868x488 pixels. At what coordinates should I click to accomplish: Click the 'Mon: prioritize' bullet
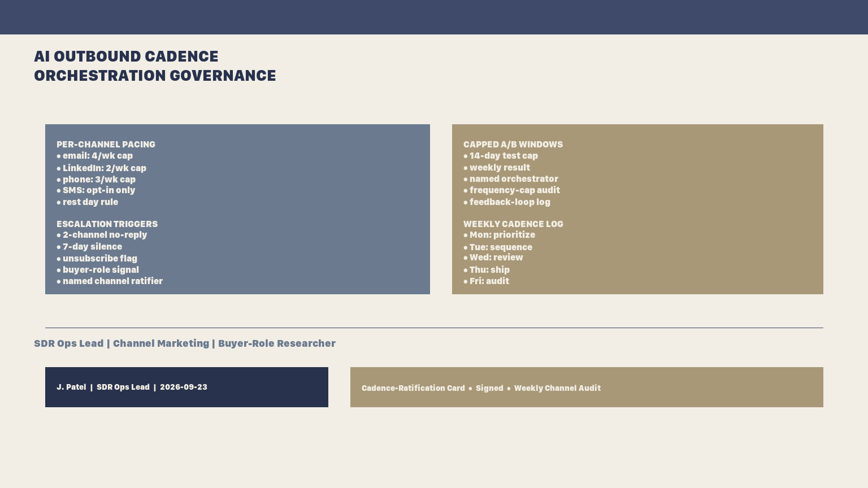pos(499,235)
